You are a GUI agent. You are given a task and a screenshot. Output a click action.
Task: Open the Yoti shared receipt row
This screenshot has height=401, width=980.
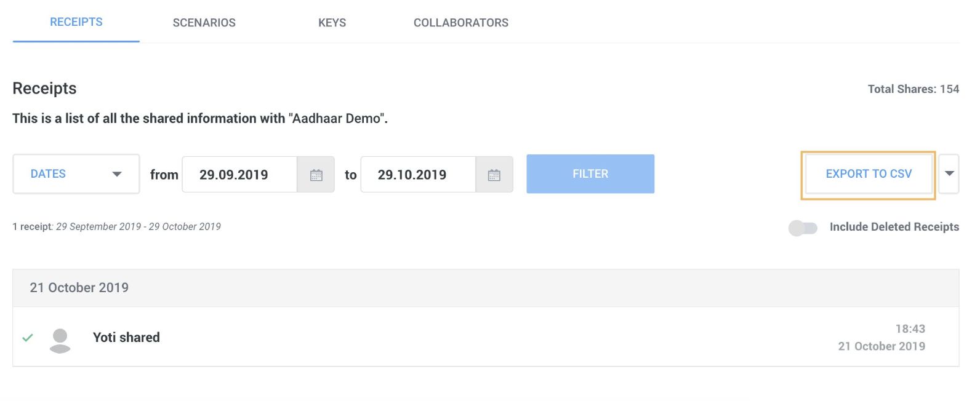click(486, 337)
